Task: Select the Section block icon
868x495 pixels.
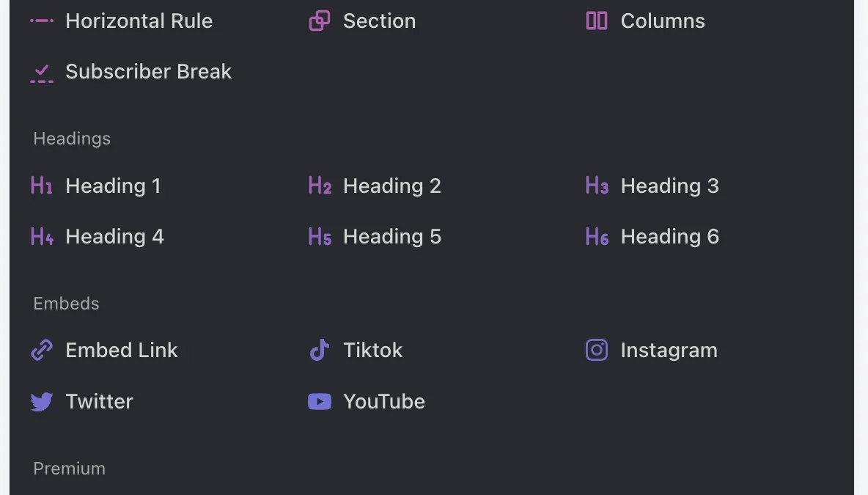Action: (x=320, y=21)
